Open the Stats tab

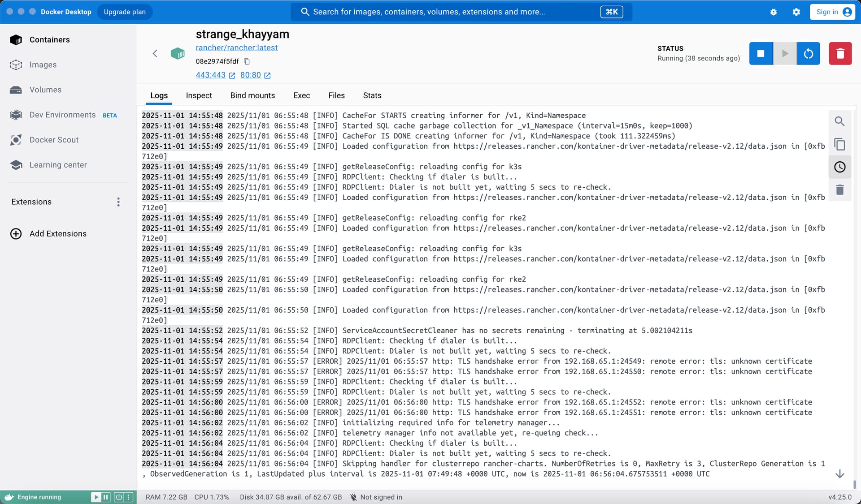[372, 95]
